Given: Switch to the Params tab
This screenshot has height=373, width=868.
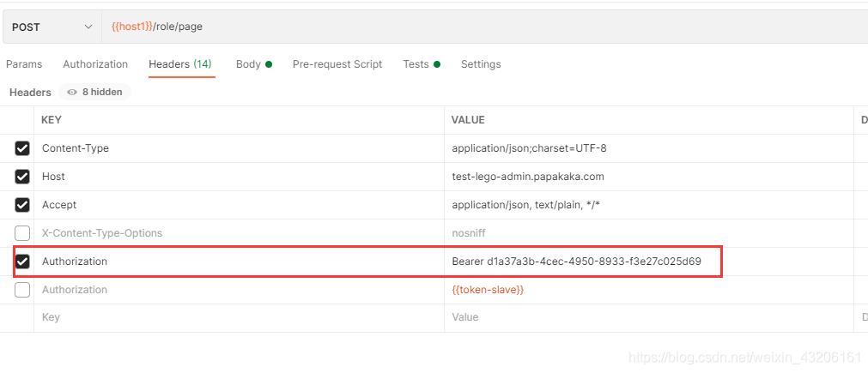Looking at the screenshot, I should click(24, 64).
